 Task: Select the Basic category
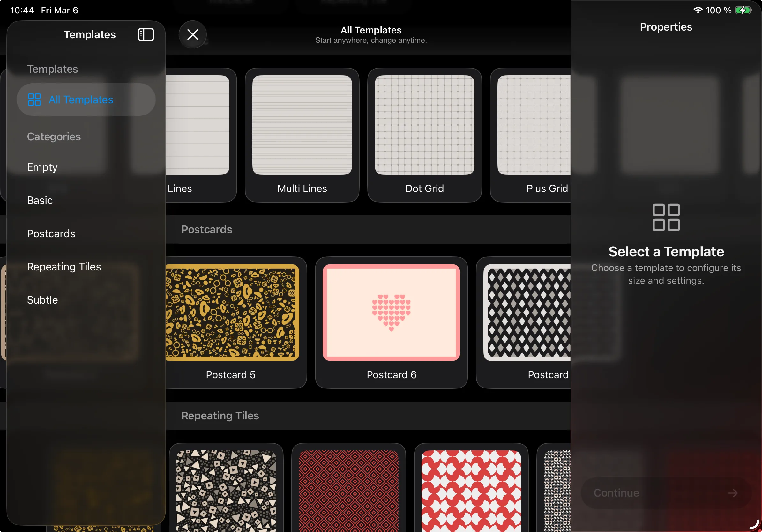click(x=40, y=200)
